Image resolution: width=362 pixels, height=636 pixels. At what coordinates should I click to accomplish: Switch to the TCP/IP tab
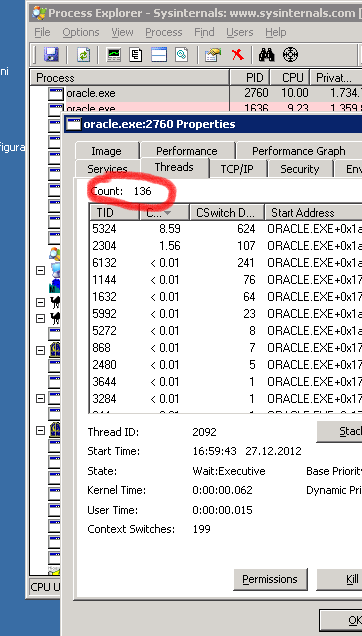[x=237, y=169]
